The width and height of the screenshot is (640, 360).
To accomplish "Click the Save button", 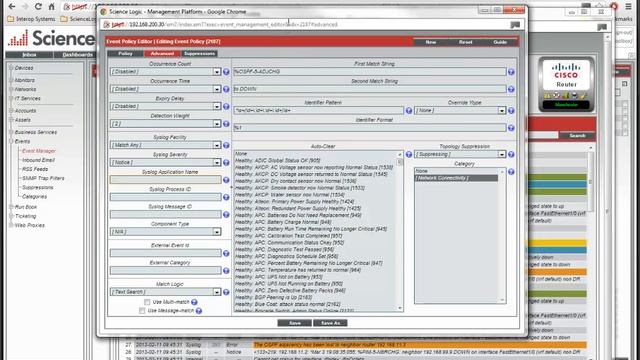I will pyautogui.click(x=295, y=323).
